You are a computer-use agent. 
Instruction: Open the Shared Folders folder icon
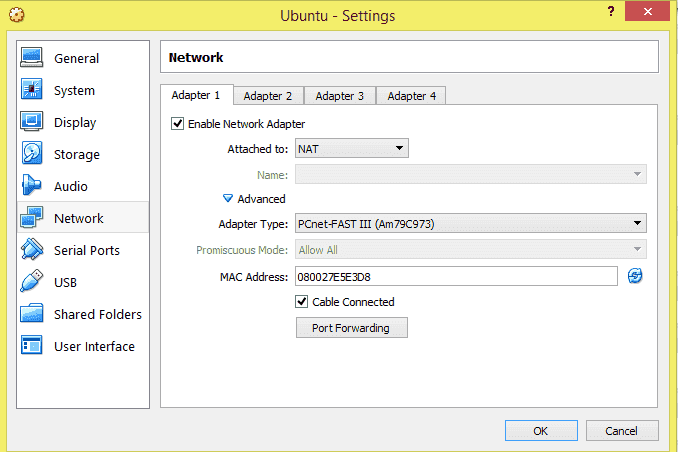tap(32, 313)
